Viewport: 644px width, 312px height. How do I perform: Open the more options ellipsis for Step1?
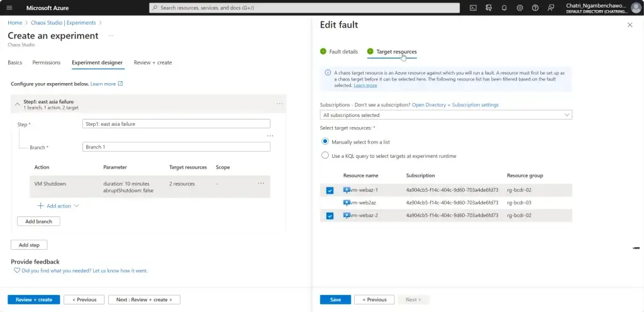click(280, 104)
